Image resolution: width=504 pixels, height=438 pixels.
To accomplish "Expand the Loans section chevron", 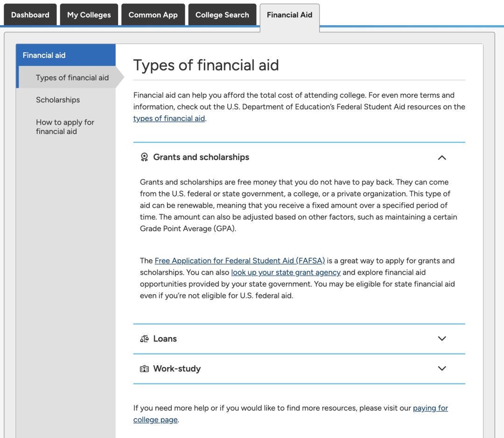I will (442, 339).
